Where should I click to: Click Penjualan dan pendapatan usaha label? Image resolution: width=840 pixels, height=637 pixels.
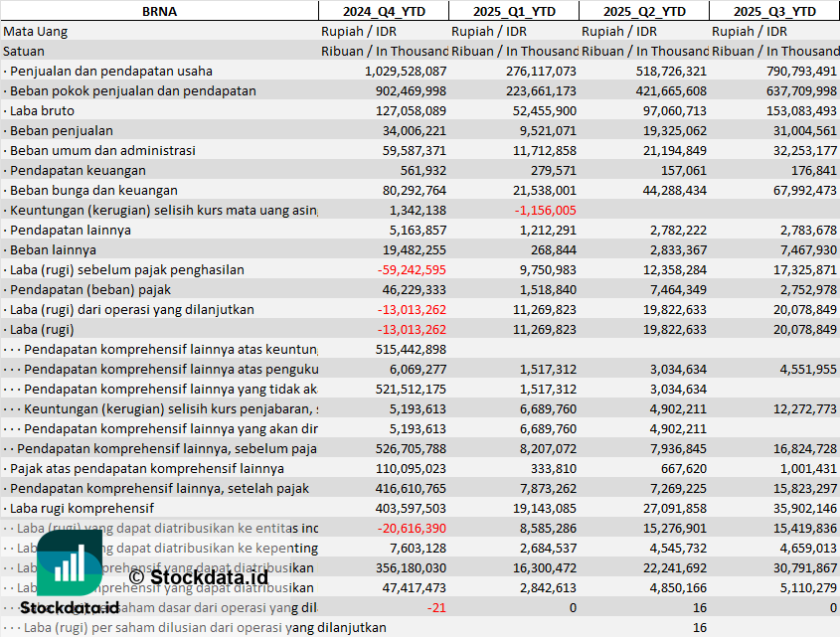[111, 72]
